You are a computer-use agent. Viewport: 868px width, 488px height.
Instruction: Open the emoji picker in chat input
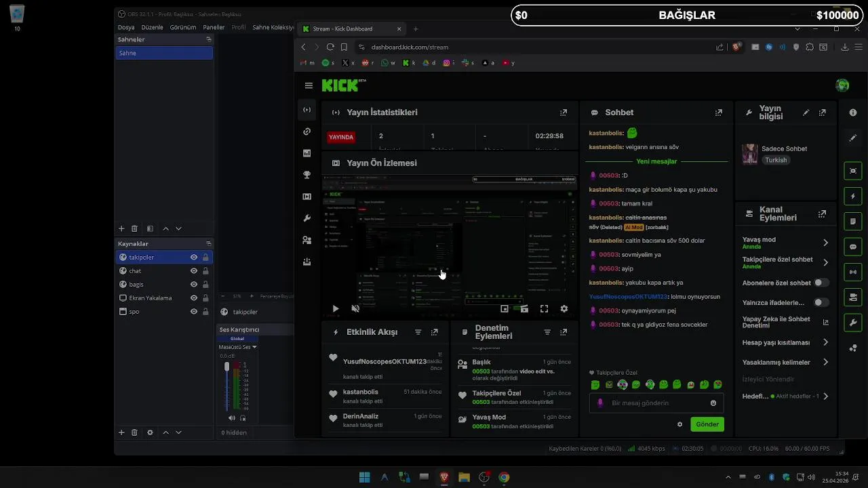click(713, 403)
